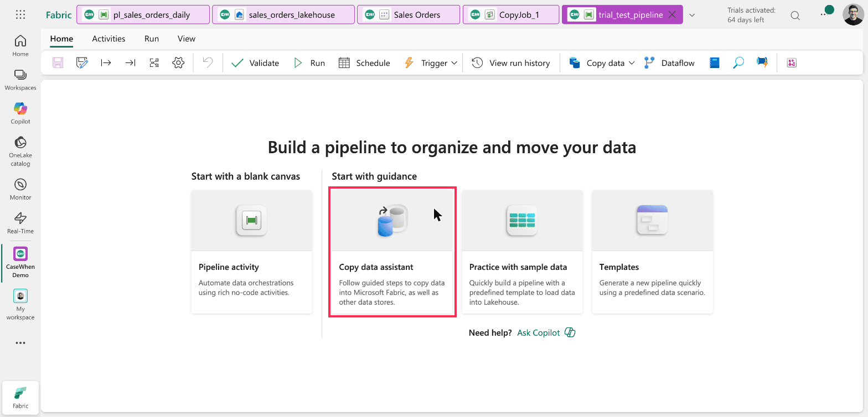The height and width of the screenshot is (417, 868).
Task: Select the Copy data assistant card
Action: (392, 252)
